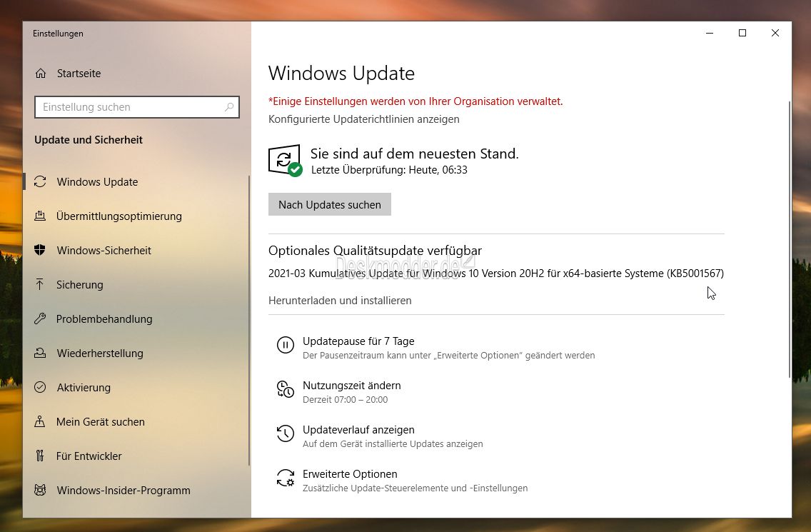Click the search magnifier icon in Einstellung suchen
This screenshot has height=532, width=811.
228,107
